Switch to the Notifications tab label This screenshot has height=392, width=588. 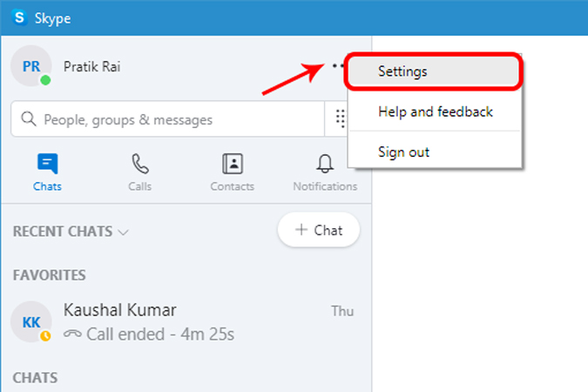pyautogui.click(x=325, y=186)
